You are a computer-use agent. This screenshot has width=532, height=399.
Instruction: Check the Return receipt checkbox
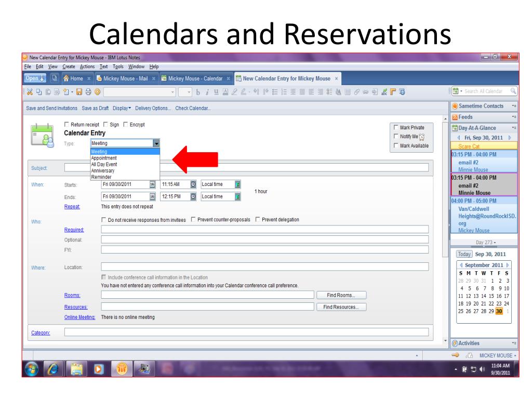point(66,125)
